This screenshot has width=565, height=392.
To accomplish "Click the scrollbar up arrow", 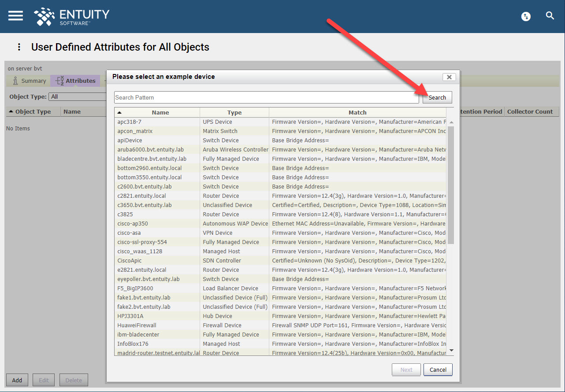I will tap(451, 122).
